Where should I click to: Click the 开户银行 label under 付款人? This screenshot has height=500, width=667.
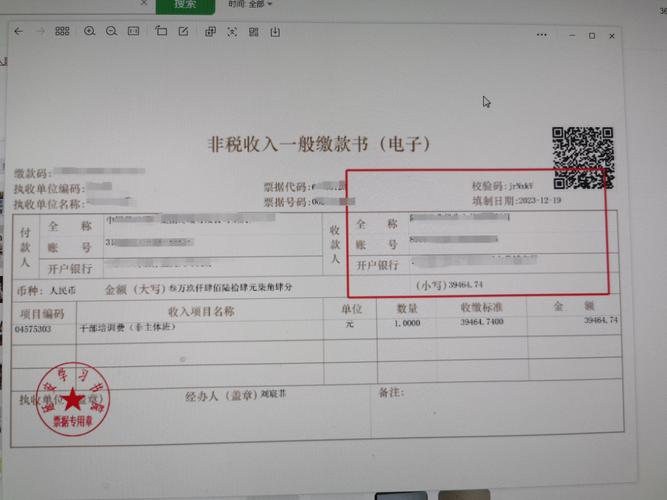(70, 269)
